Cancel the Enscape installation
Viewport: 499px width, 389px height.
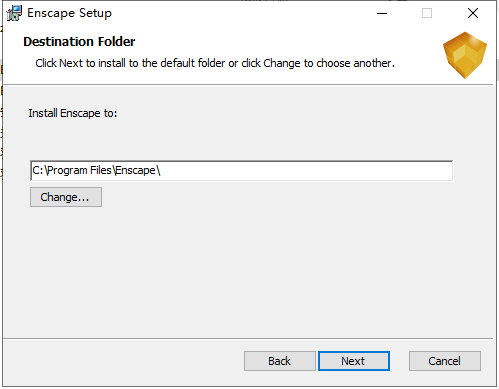click(x=445, y=361)
